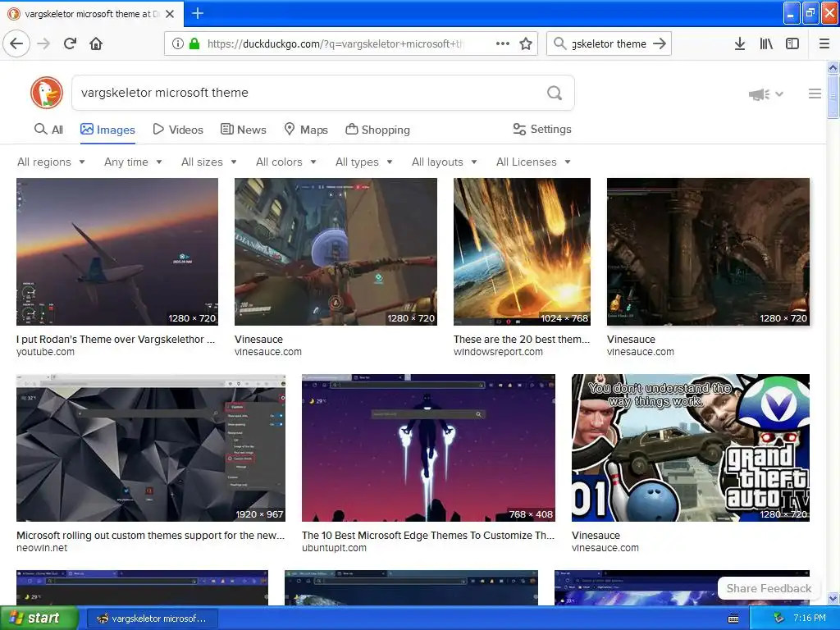Submit Firefox search box with arrow button
The height and width of the screenshot is (630, 840).
click(x=660, y=43)
